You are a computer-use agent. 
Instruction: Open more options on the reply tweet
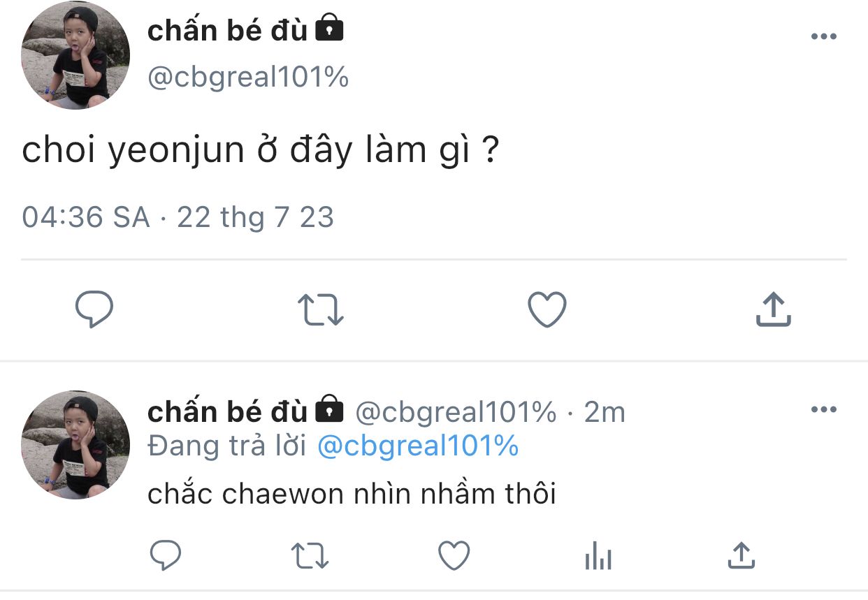point(823,410)
